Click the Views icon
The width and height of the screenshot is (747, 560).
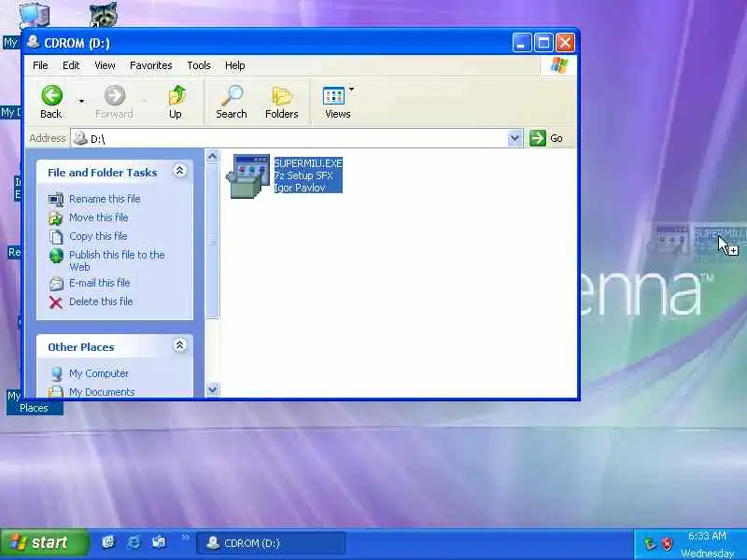coord(333,96)
